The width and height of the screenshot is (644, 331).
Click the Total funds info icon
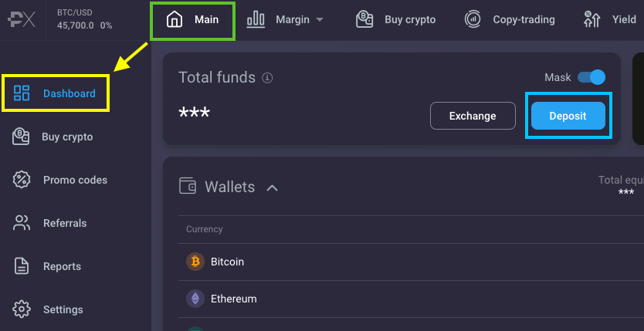268,78
